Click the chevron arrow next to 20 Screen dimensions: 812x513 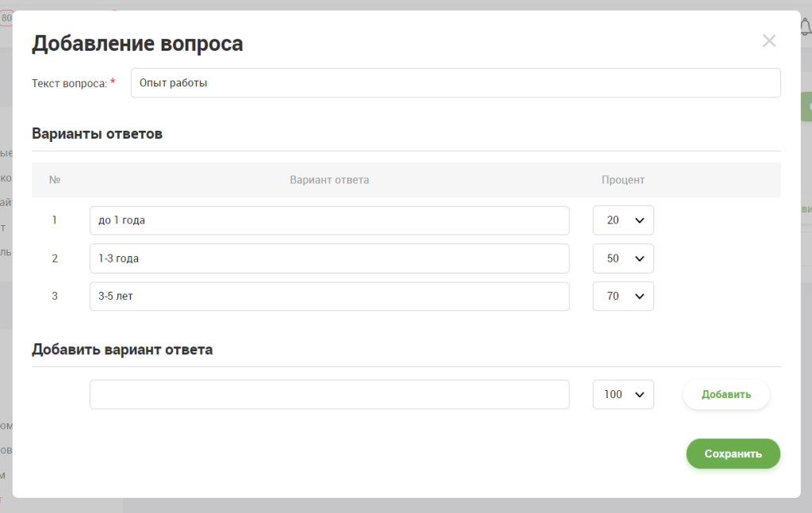click(x=640, y=220)
